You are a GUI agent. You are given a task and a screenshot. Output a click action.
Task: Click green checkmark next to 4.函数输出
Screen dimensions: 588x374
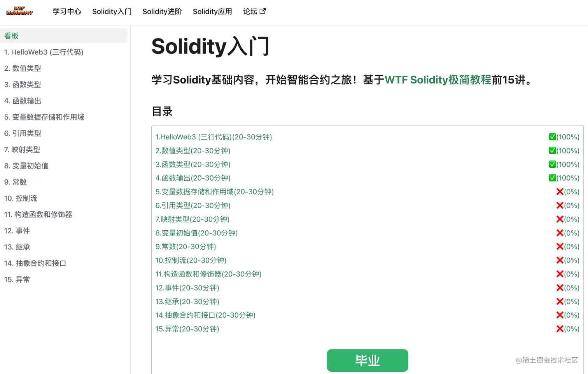pos(552,178)
